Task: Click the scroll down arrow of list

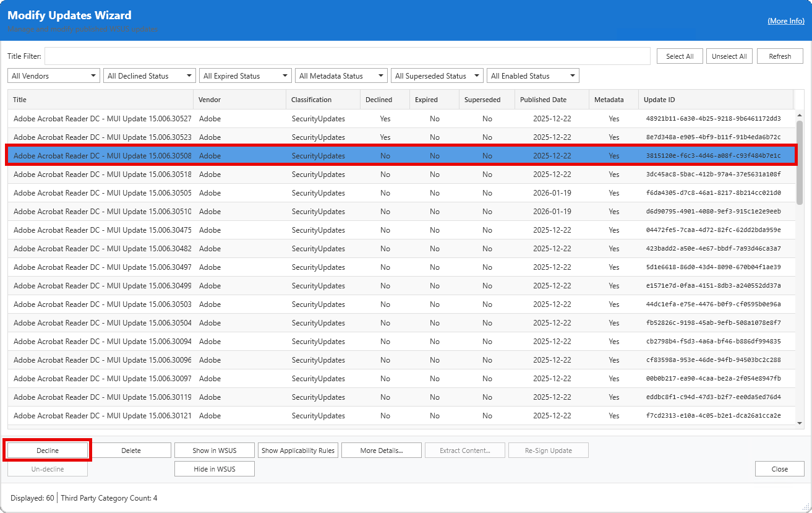Action: point(799,423)
